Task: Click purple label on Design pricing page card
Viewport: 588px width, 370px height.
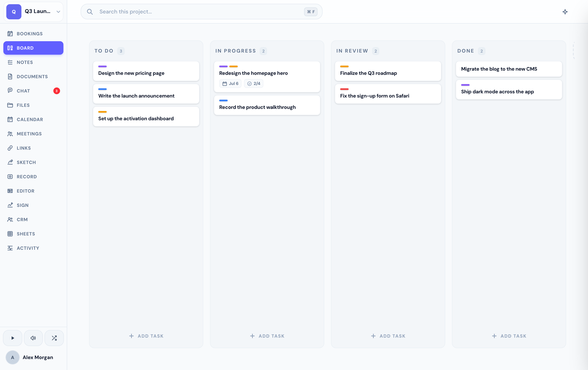Action: tap(102, 66)
